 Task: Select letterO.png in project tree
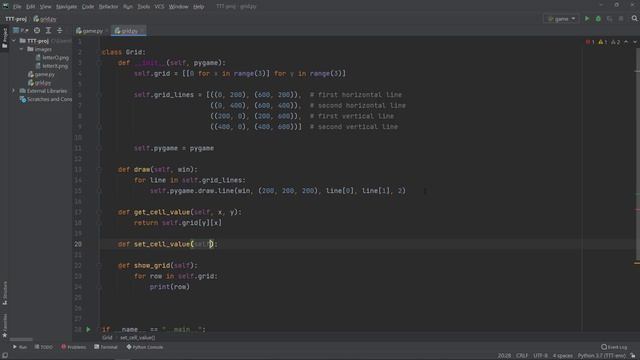click(52, 58)
